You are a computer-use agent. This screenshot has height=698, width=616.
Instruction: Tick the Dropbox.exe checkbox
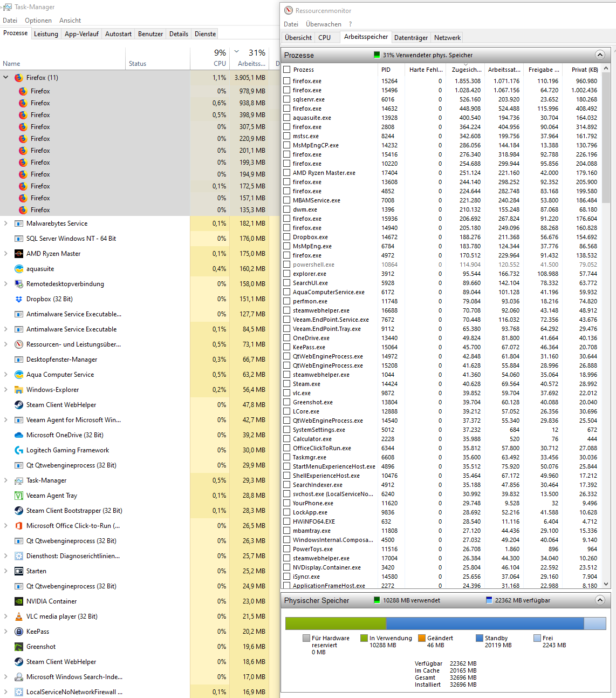tap(287, 237)
